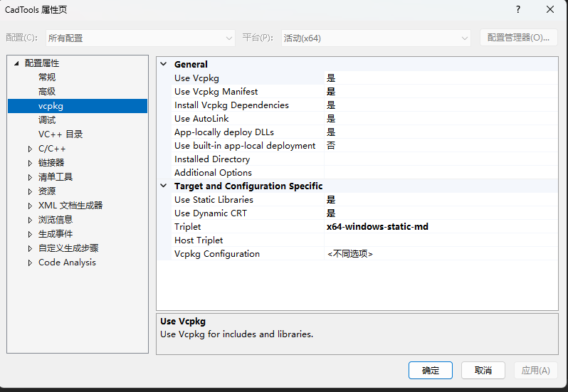This screenshot has width=568, height=392.
Task: Select 调试 in the tree
Action: pyautogui.click(x=47, y=120)
